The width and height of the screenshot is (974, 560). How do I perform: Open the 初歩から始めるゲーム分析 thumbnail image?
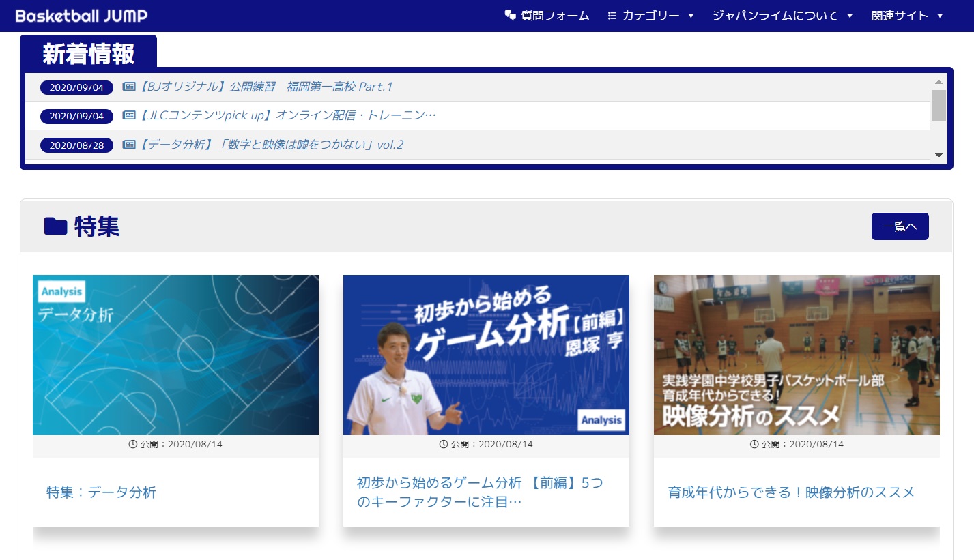pos(486,355)
